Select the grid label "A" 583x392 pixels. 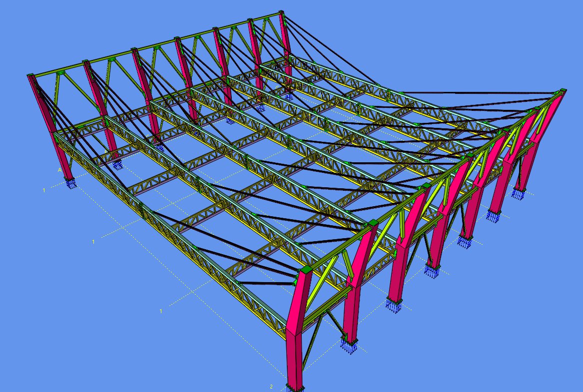pos(59,170)
